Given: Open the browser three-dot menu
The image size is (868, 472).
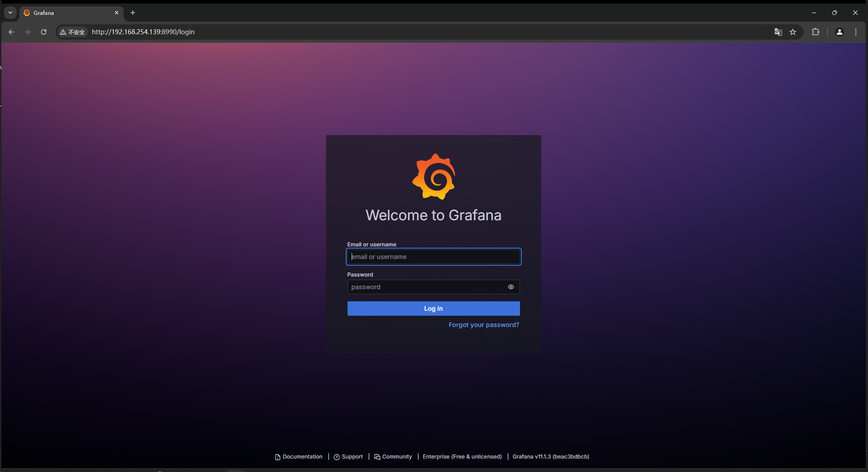Looking at the screenshot, I should [x=856, y=32].
